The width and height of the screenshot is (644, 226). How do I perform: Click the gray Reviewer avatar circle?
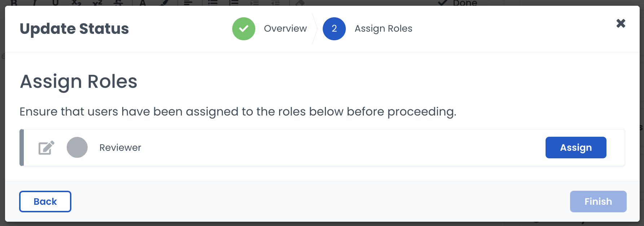tap(77, 148)
